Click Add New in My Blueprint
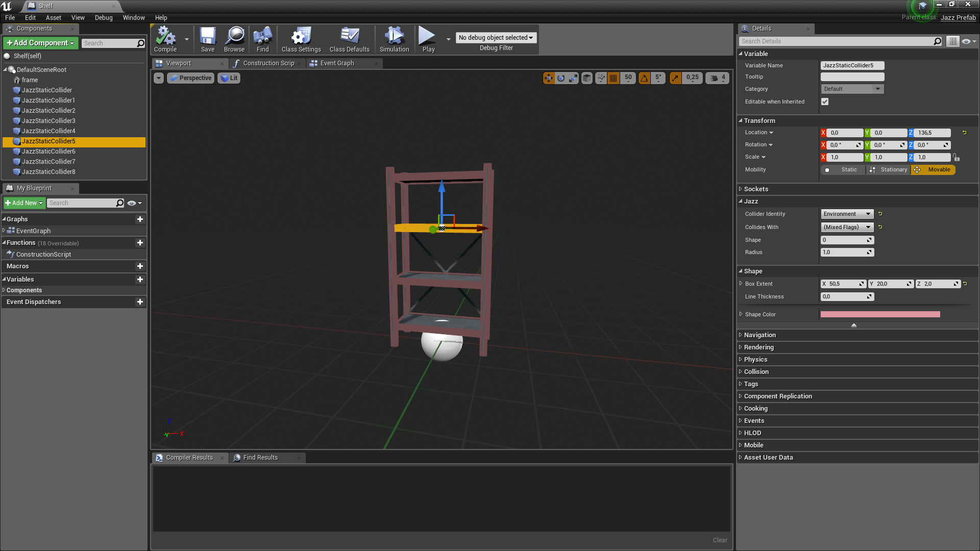The height and width of the screenshot is (551, 980). [x=24, y=203]
